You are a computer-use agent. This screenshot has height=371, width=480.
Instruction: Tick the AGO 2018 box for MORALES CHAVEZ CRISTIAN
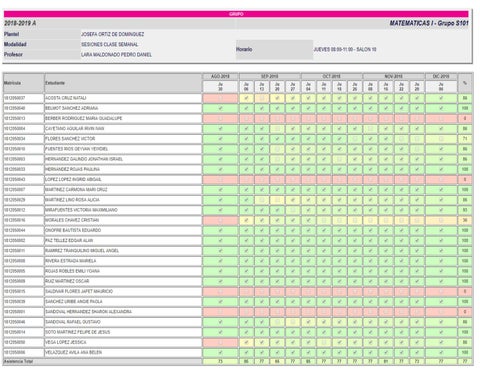[x=220, y=220]
